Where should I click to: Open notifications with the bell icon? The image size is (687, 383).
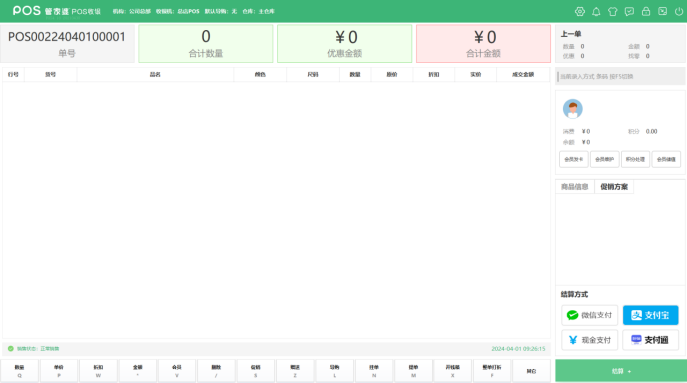point(596,11)
